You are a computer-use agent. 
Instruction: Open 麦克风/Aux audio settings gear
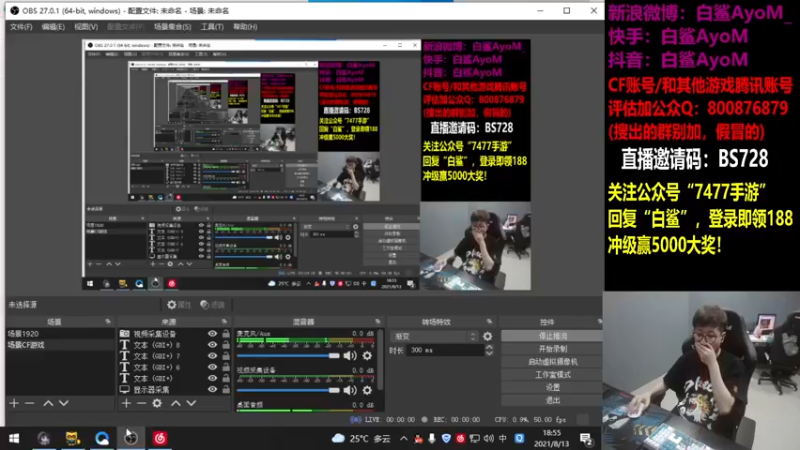pyautogui.click(x=367, y=356)
